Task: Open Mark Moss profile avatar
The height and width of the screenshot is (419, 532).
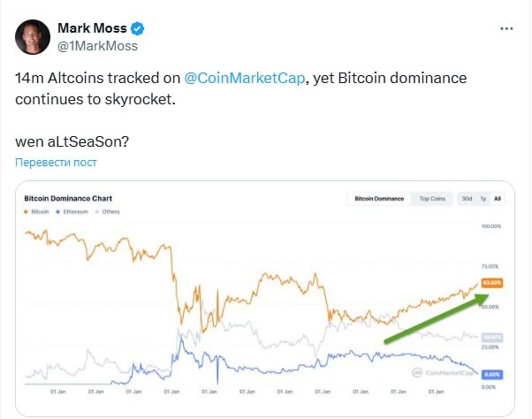Action: (34, 35)
